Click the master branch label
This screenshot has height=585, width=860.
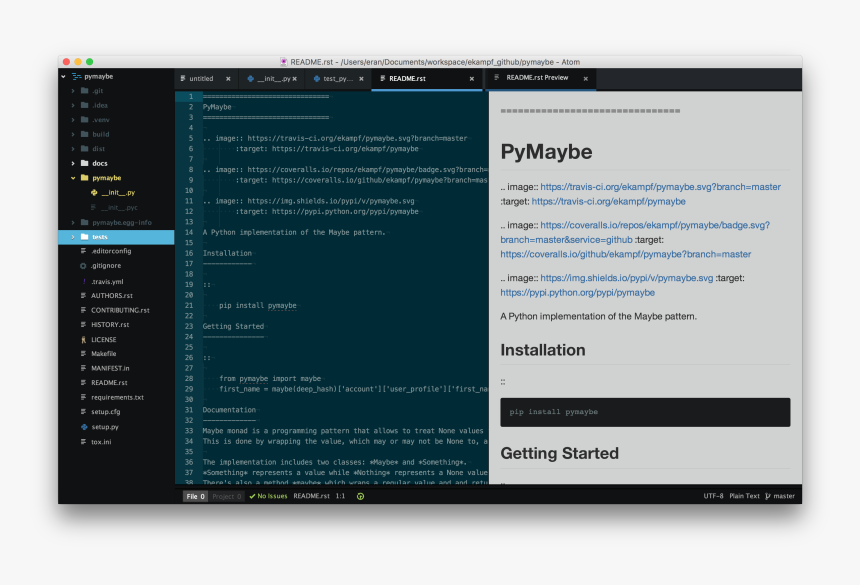tap(784, 496)
